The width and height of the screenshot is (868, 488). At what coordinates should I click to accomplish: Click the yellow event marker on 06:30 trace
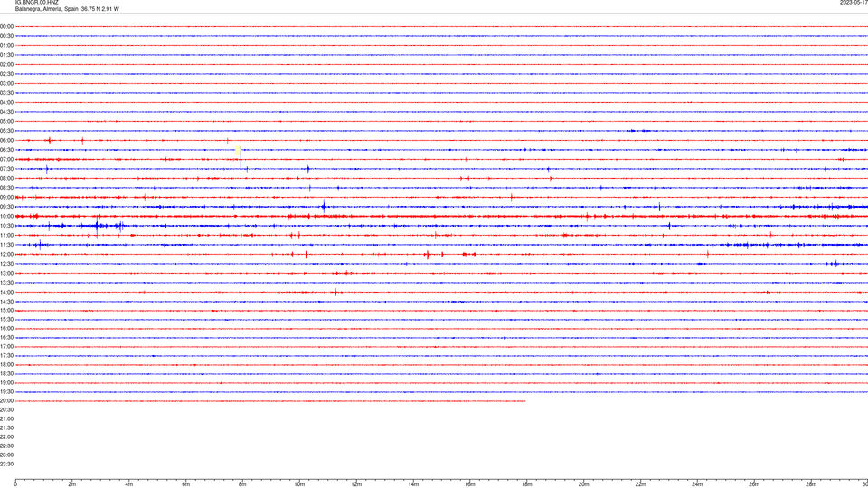pyautogui.click(x=238, y=151)
